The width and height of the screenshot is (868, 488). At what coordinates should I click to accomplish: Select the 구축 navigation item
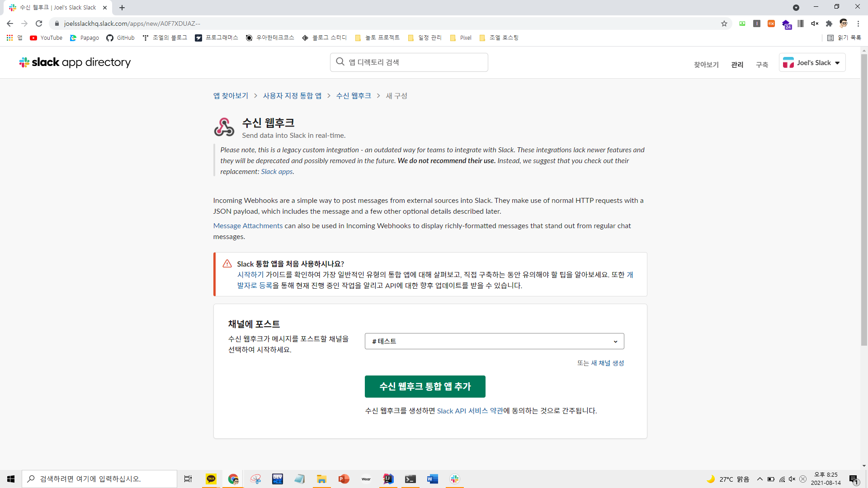pos(762,65)
